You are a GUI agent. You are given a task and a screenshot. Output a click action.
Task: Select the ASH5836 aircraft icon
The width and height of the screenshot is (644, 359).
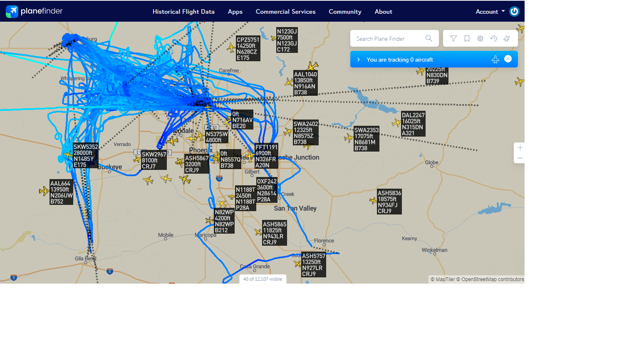pos(373,201)
